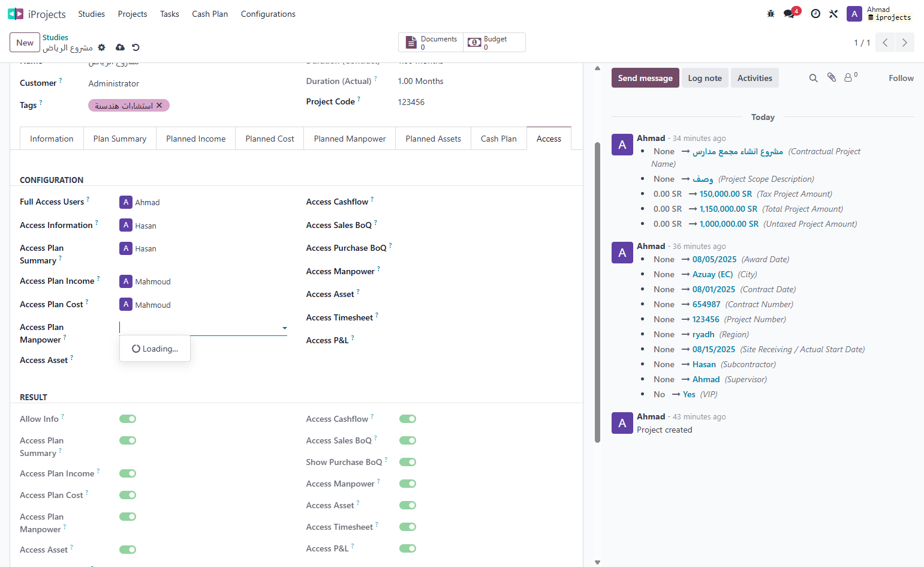
Task: Toggle the Show Purchase BoQ switch
Action: click(408, 462)
